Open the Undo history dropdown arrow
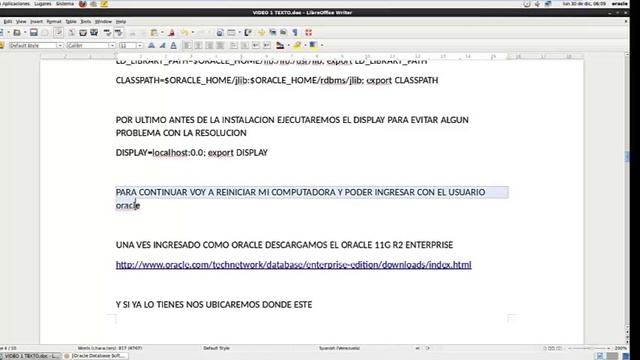The height and width of the screenshot is (360, 640). tap(192, 33)
